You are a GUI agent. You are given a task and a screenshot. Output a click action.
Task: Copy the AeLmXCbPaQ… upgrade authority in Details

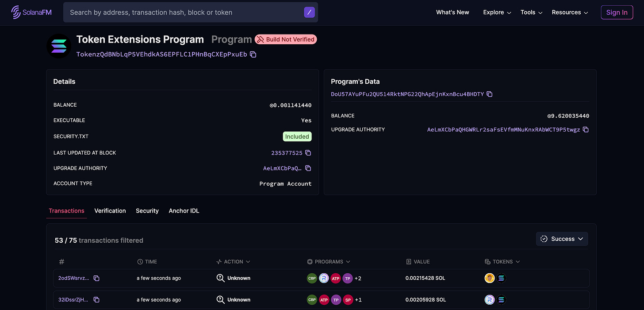pos(308,168)
